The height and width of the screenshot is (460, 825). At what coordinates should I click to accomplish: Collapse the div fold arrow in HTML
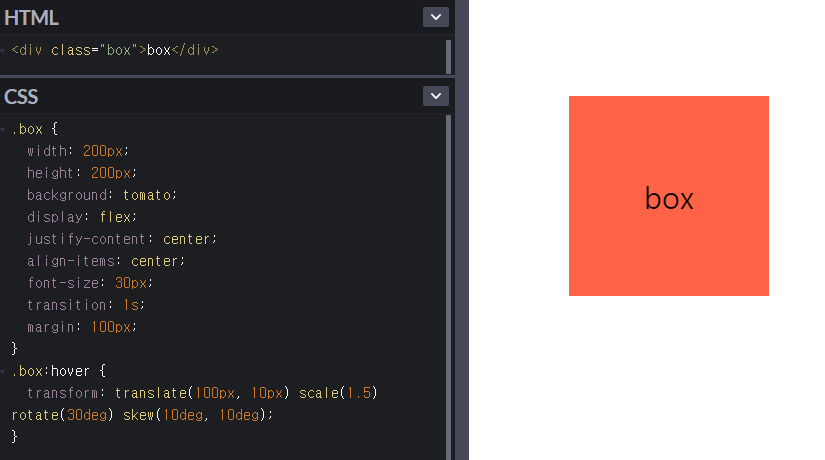(3, 51)
